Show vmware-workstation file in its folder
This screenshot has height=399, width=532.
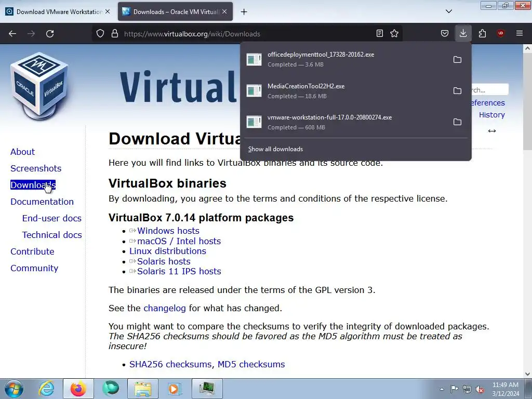[x=457, y=122]
